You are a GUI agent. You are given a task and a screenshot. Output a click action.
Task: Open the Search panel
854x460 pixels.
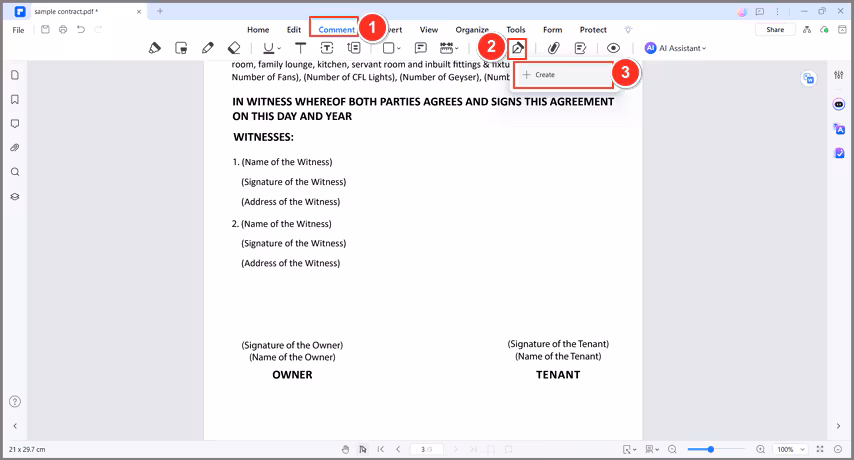pos(15,172)
